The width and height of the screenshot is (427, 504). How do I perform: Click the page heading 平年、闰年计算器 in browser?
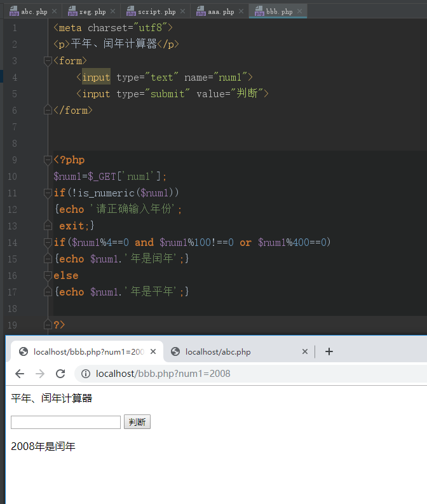[x=51, y=398]
